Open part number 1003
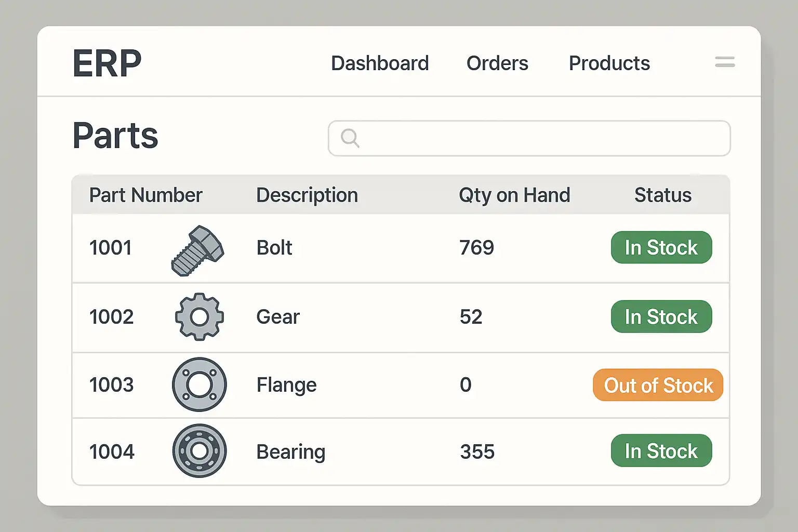798x532 pixels. (x=111, y=385)
